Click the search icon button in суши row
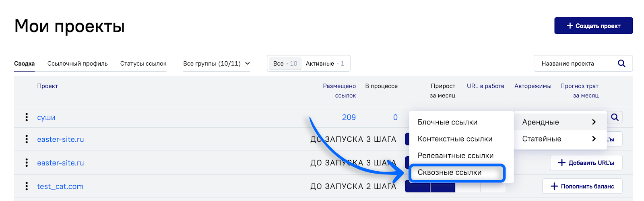 tap(615, 117)
